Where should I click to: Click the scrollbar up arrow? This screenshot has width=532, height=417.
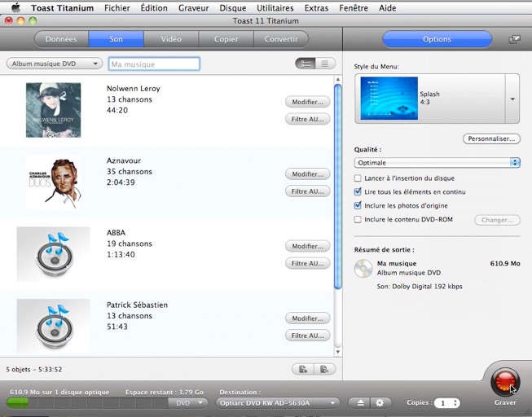coord(337,79)
